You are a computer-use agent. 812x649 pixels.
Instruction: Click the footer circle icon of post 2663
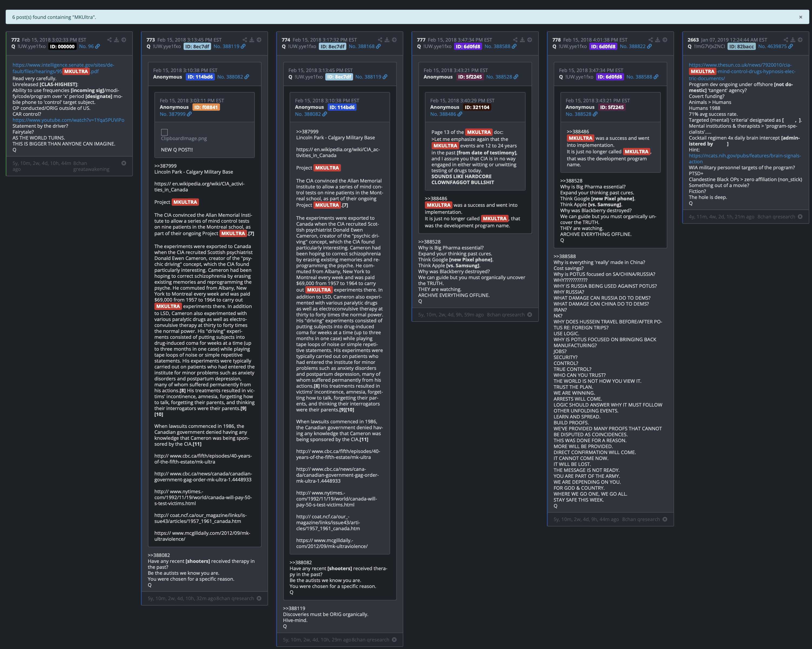pos(800,217)
